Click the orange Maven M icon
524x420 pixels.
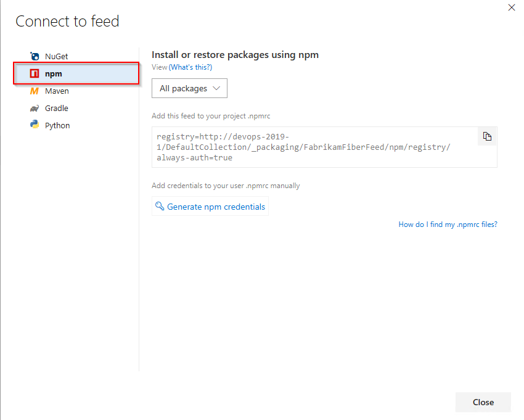click(35, 91)
